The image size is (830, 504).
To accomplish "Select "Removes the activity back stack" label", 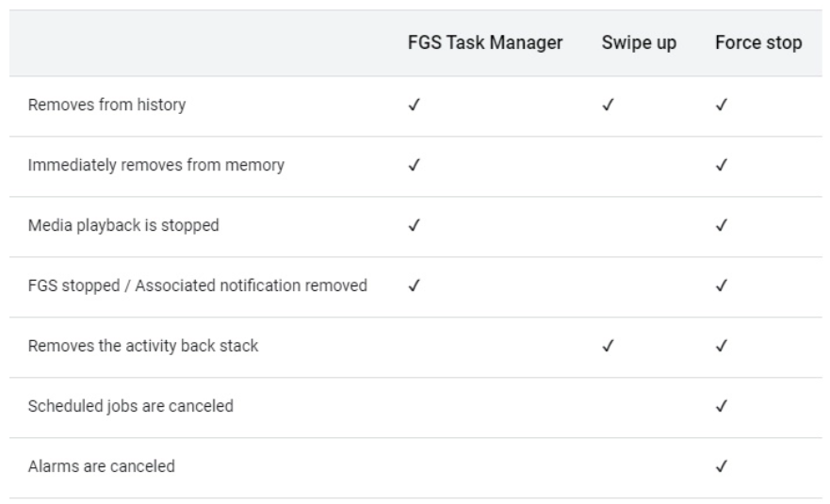I will (x=142, y=346).
